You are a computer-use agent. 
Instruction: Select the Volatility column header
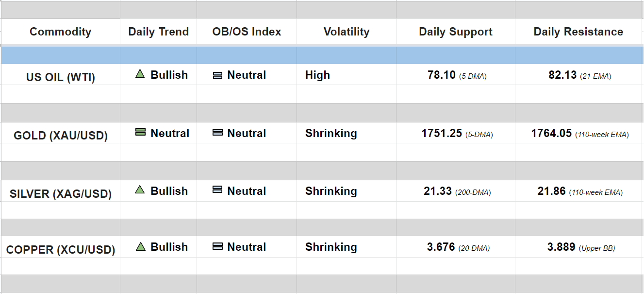tap(347, 32)
